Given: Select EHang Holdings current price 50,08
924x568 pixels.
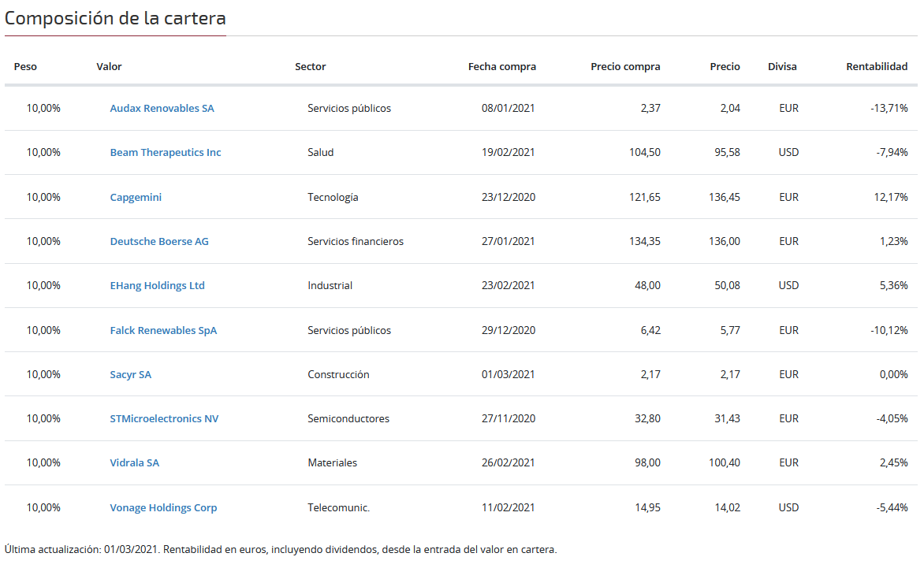Looking at the screenshot, I should click(x=727, y=285).
